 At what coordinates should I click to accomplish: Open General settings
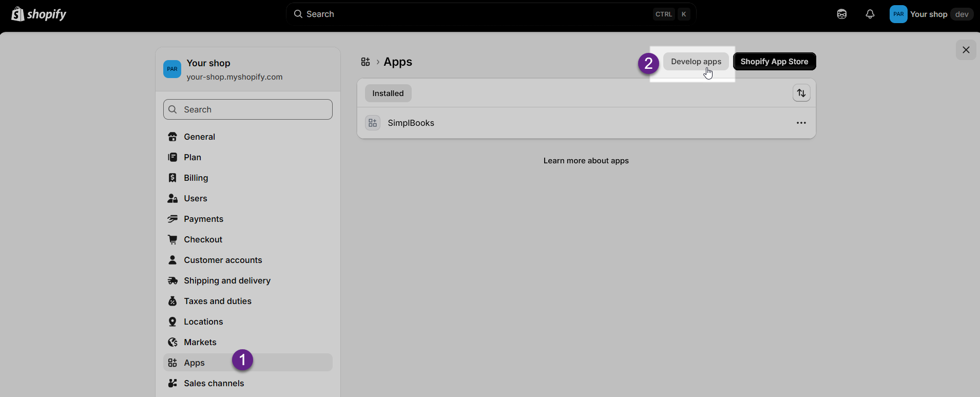pyautogui.click(x=199, y=137)
